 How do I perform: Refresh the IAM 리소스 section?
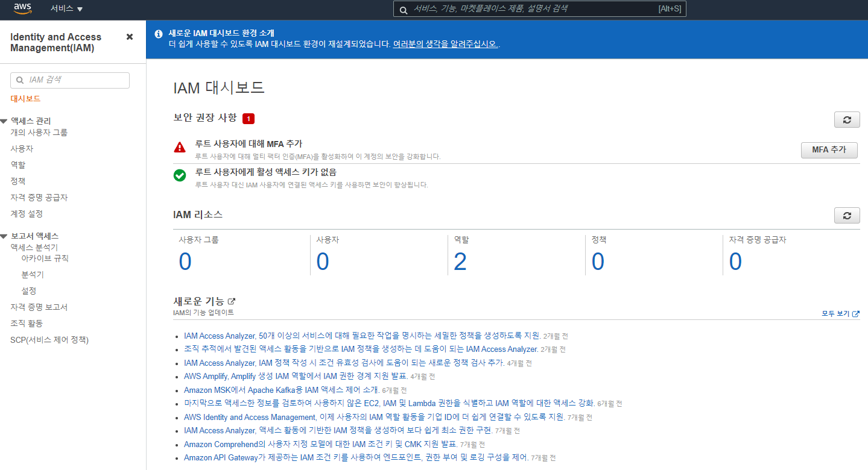click(847, 215)
